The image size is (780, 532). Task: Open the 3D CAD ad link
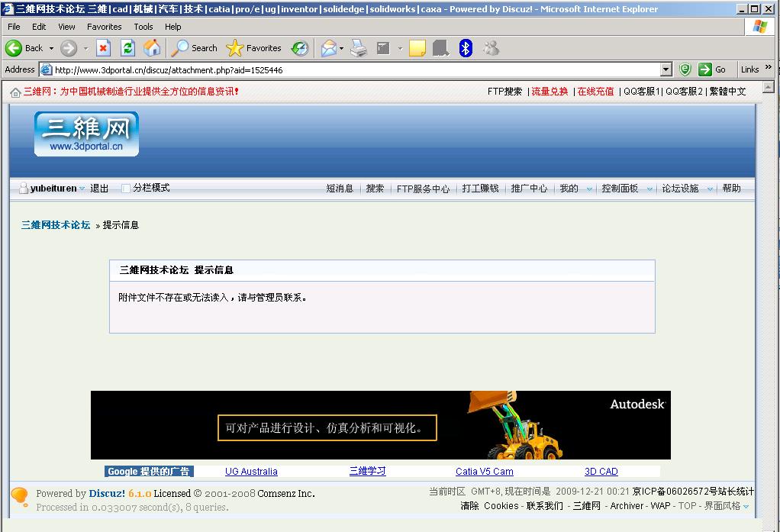coord(601,471)
